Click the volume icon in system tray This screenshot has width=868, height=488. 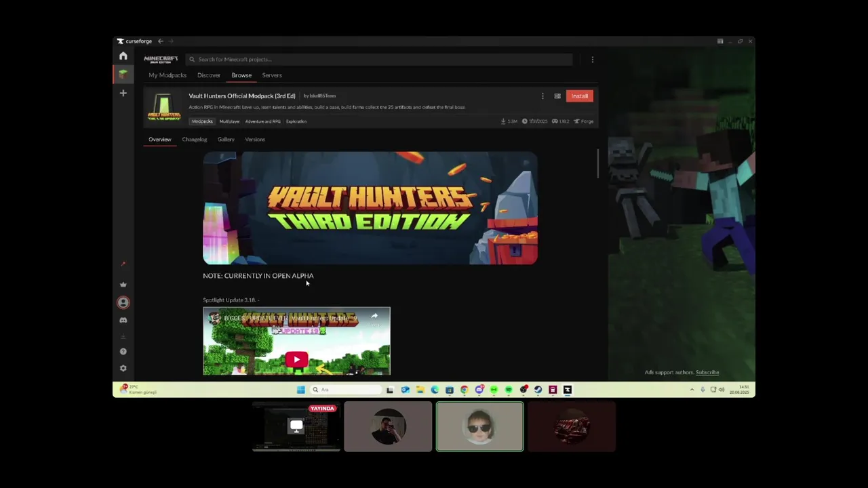tap(721, 390)
